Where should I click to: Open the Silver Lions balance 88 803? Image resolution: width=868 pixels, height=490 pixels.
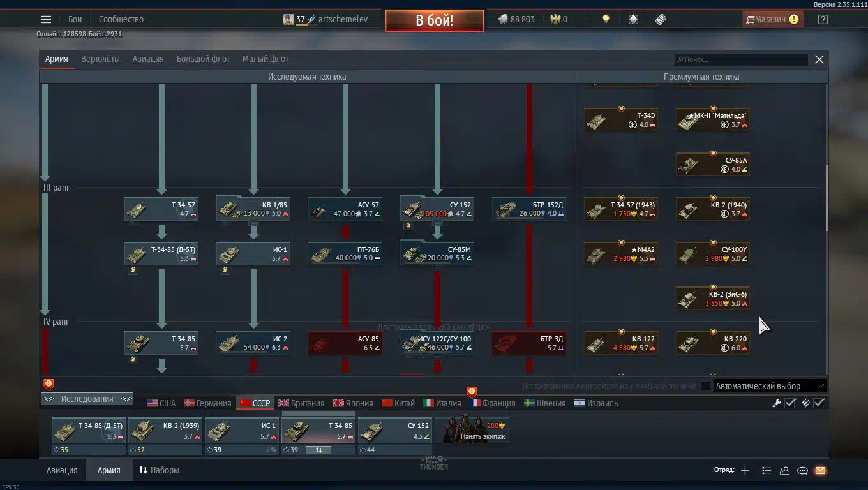click(516, 19)
